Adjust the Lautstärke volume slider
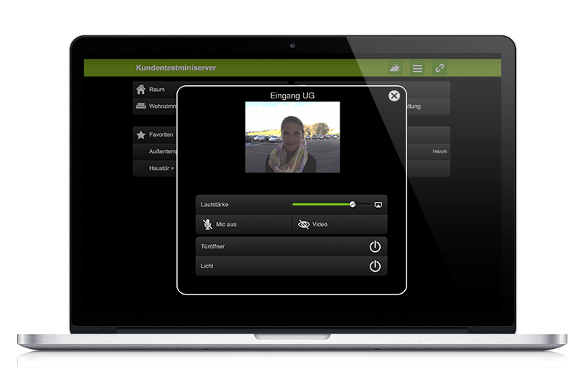The width and height of the screenshot is (588, 379). coord(331,204)
